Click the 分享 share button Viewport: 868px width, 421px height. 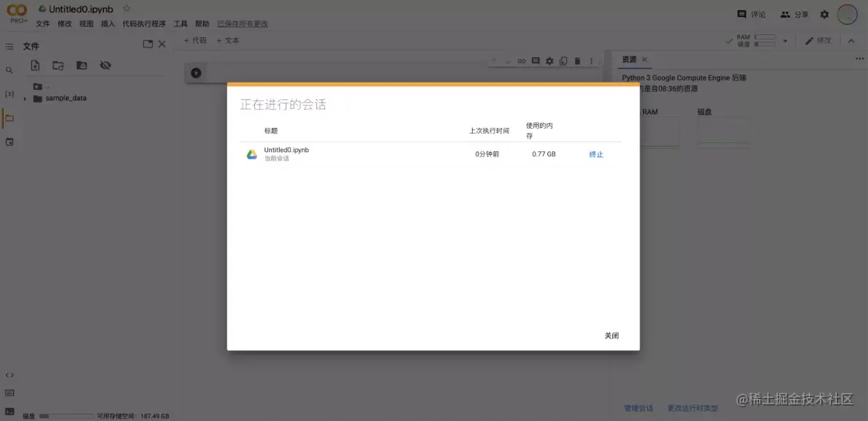[794, 15]
